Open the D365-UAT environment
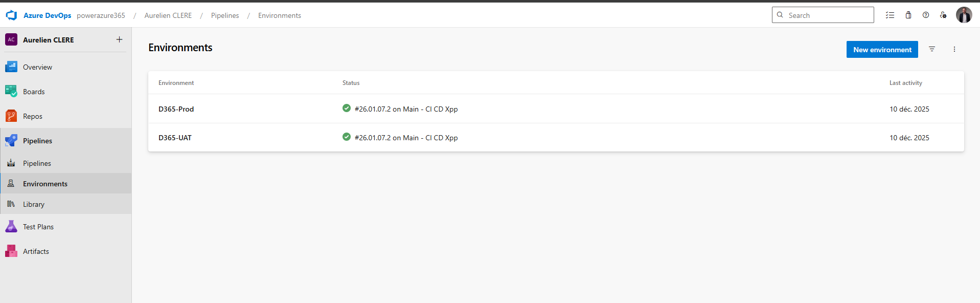This screenshot has width=980, height=303. tap(175, 138)
